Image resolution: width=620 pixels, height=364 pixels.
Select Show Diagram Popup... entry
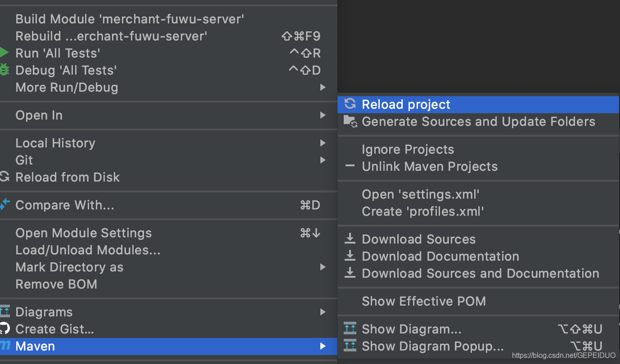pos(478,346)
